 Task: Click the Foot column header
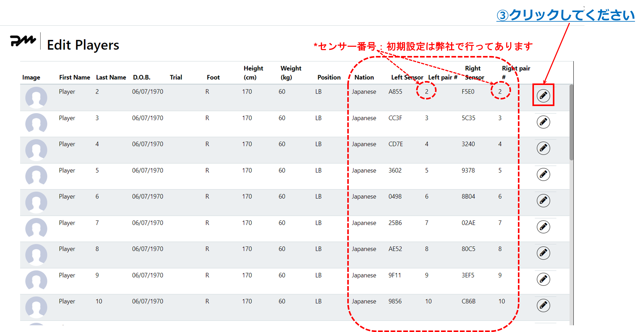213,78
